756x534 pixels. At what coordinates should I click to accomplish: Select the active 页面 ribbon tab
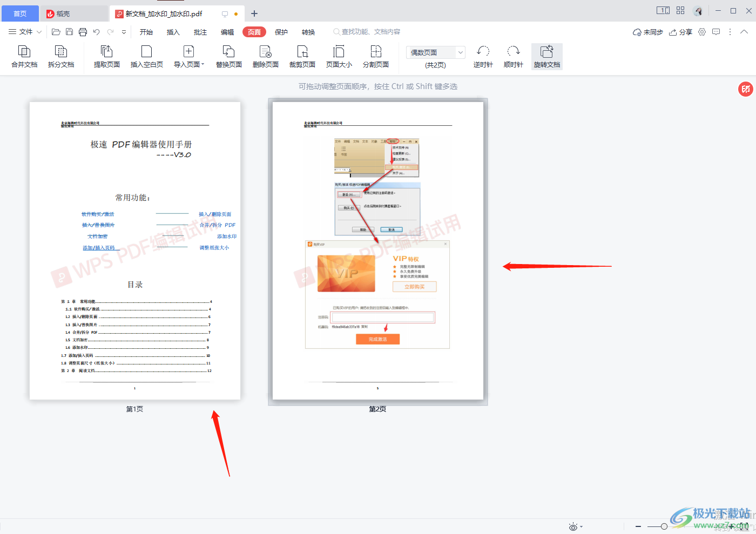[x=254, y=32]
